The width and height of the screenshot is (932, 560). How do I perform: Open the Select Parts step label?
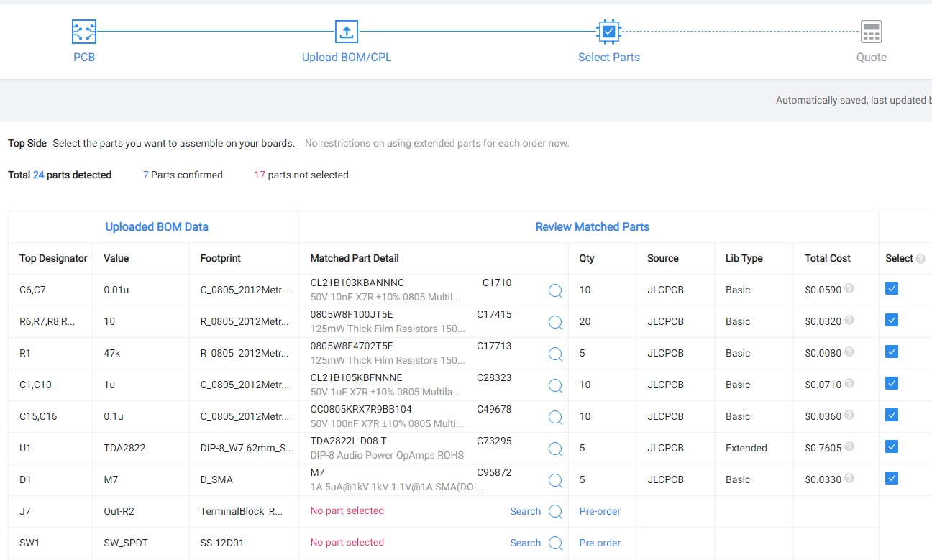coord(609,58)
